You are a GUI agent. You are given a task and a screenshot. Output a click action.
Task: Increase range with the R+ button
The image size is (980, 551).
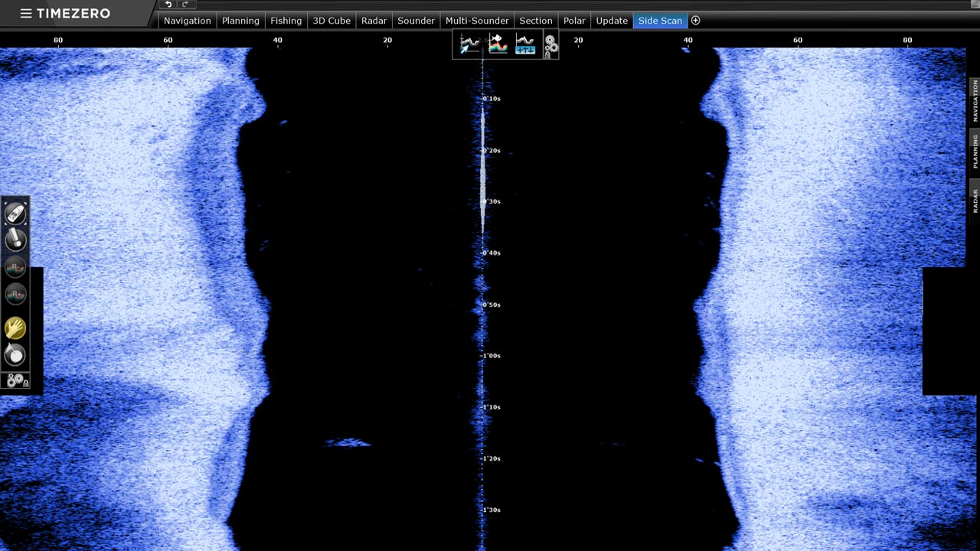click(15, 294)
